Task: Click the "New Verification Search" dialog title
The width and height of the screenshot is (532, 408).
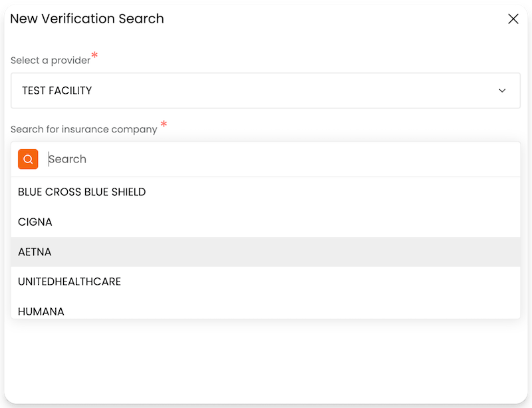Action: coord(87,19)
